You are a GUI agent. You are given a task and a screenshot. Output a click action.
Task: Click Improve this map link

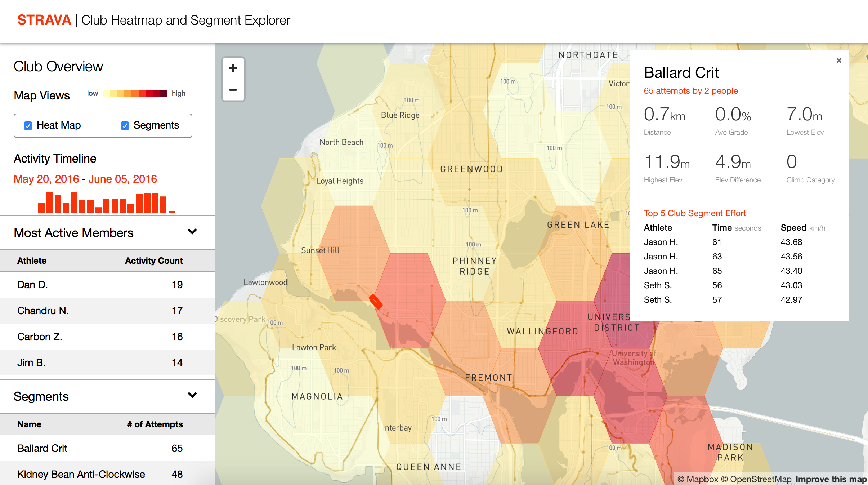coord(831,479)
